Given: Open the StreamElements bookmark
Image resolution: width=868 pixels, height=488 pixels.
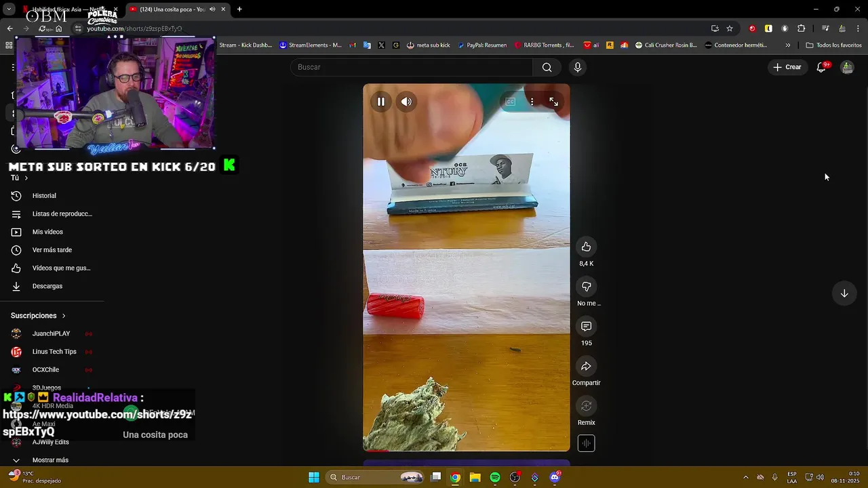Looking at the screenshot, I should click(311, 45).
